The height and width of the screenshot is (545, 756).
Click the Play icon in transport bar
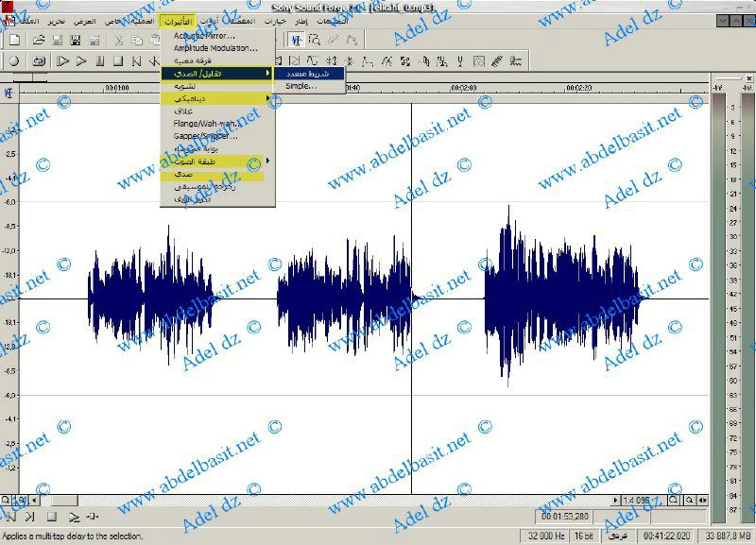click(81, 61)
